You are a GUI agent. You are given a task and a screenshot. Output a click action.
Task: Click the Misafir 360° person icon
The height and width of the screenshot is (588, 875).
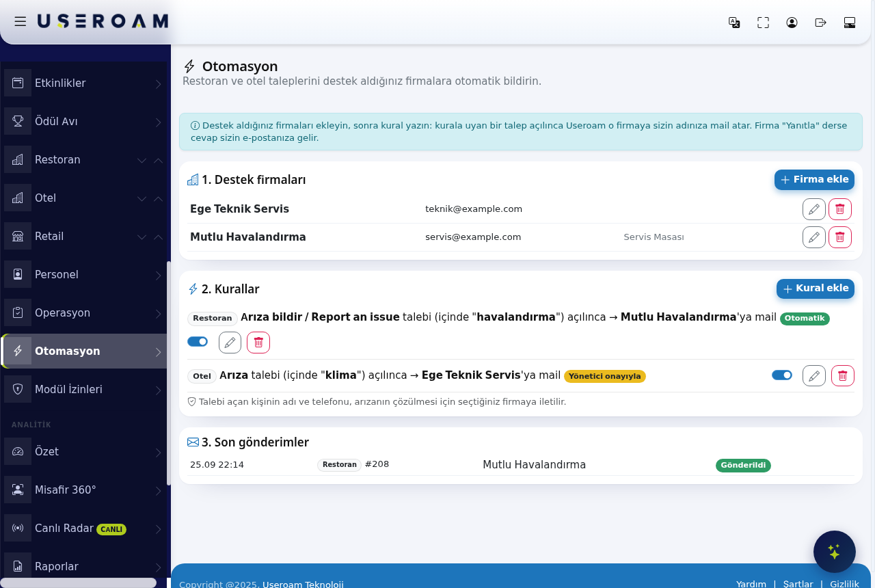pyautogui.click(x=18, y=490)
